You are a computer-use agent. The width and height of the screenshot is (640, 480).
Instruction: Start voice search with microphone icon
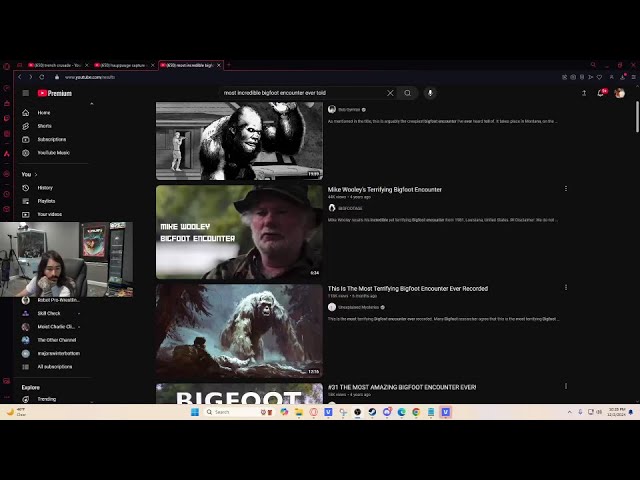point(430,93)
